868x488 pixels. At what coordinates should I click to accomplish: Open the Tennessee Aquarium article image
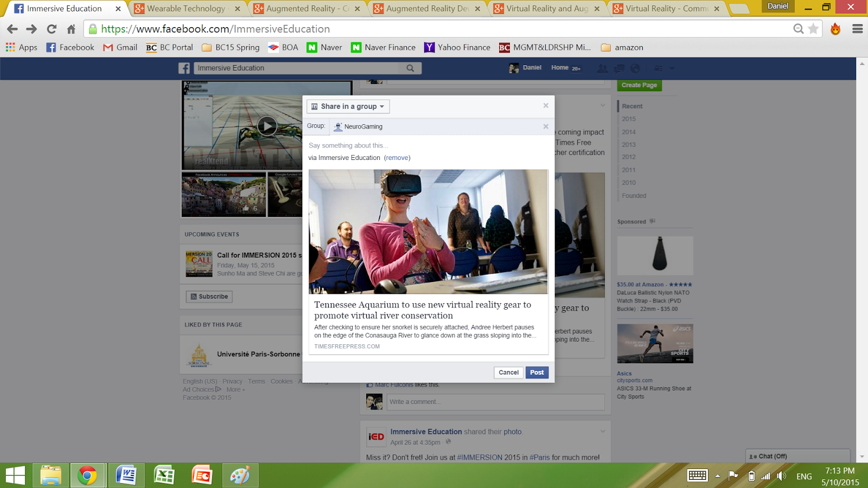tap(428, 232)
